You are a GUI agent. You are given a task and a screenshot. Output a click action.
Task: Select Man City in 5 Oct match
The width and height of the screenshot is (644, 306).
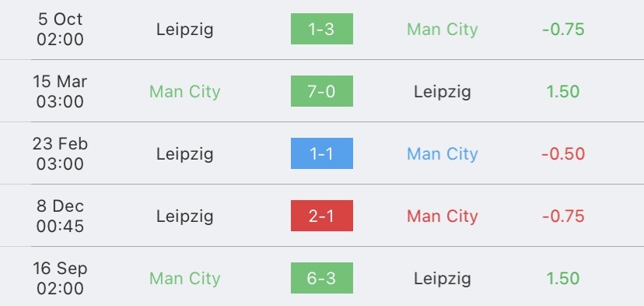[x=443, y=30]
